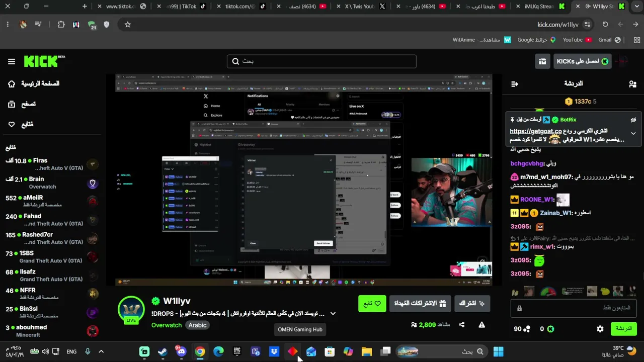Click the 1337c leaderboard entry

pyautogui.click(x=581, y=102)
